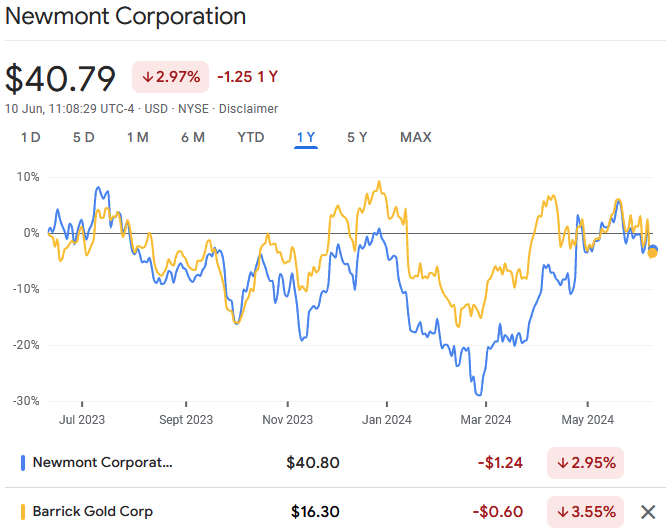The width and height of the screenshot is (666, 532).
Task: Switch chart to YTD view
Action: pos(251,137)
